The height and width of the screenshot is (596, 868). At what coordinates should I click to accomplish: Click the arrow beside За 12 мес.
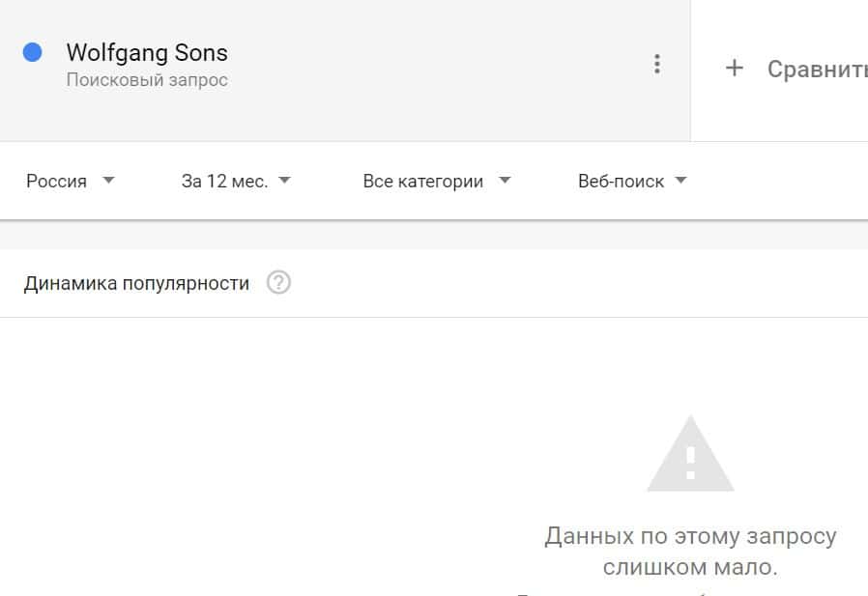coord(284,181)
